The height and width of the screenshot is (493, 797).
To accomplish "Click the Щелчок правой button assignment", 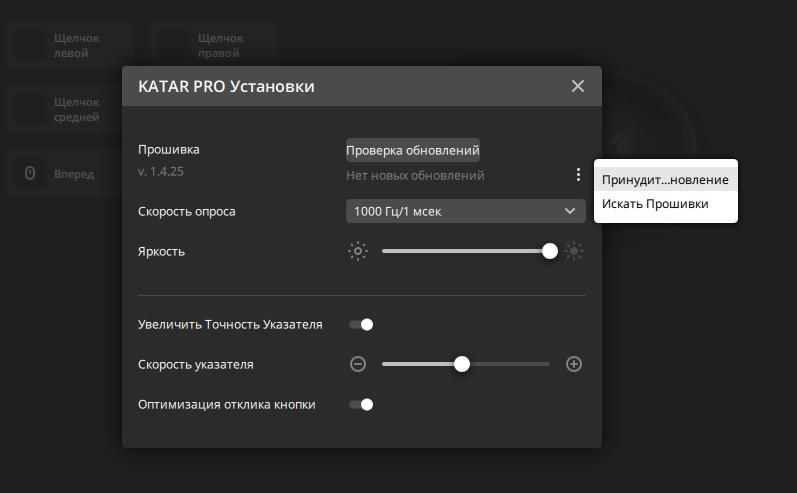I will [214, 45].
